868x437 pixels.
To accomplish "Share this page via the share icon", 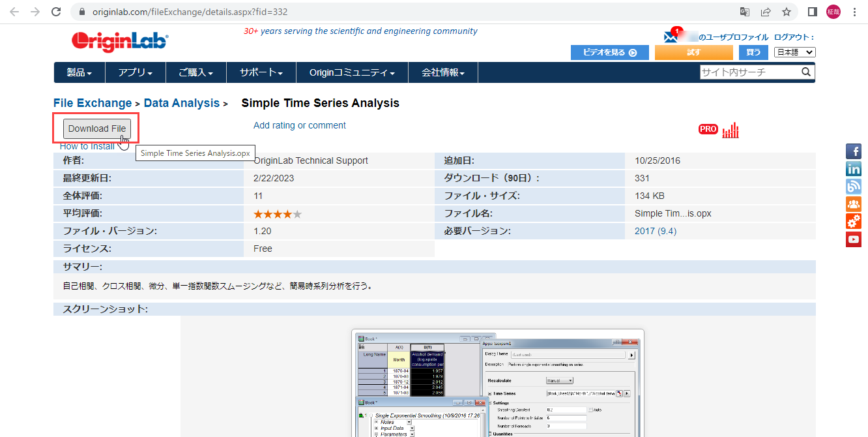I will [x=766, y=12].
